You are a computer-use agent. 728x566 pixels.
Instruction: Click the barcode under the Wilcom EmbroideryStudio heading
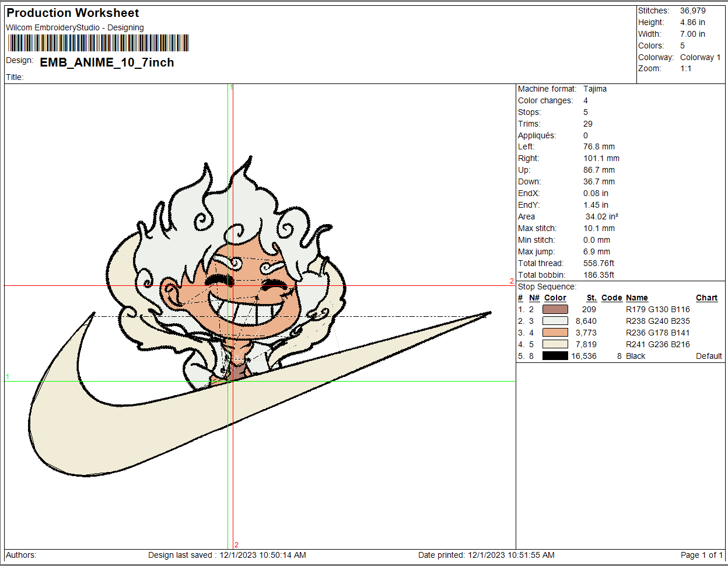98,43
